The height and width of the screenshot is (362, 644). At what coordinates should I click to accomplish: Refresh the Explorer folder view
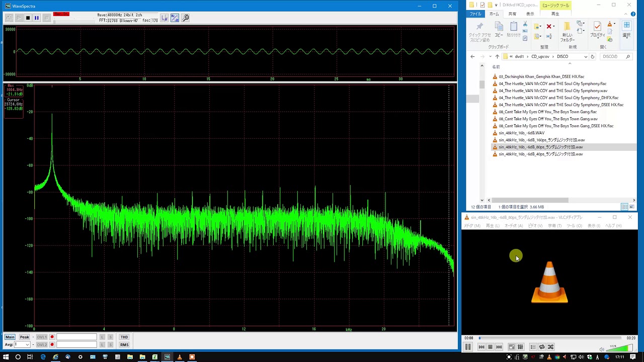(x=592, y=56)
